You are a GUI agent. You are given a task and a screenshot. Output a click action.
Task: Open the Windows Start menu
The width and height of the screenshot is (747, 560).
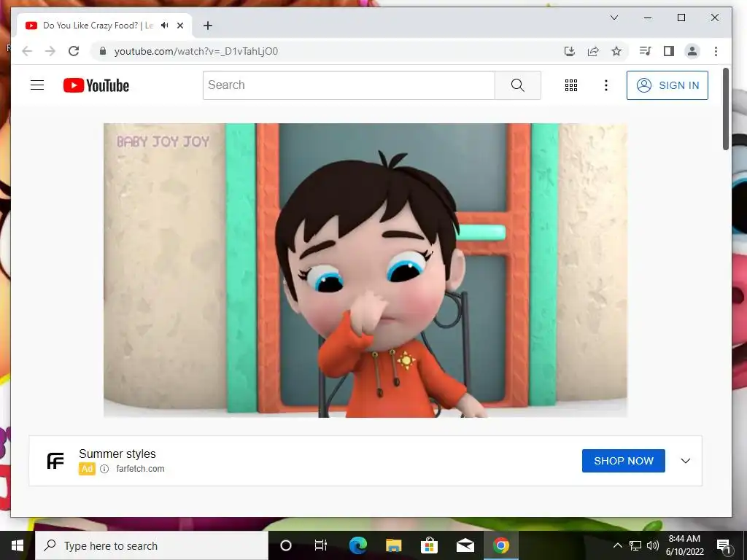(x=18, y=545)
